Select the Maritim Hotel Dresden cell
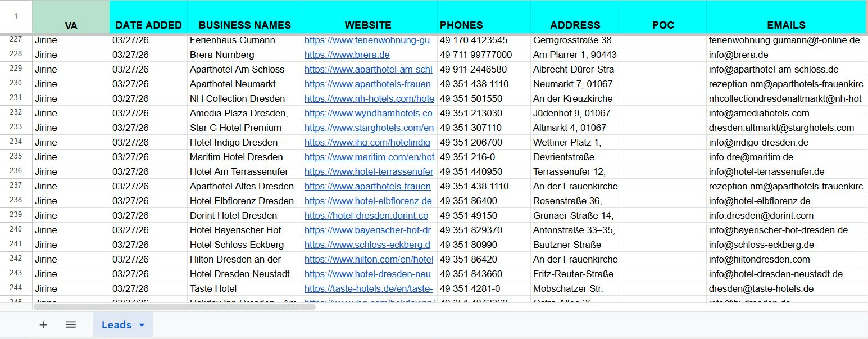868x339 pixels. click(244, 157)
